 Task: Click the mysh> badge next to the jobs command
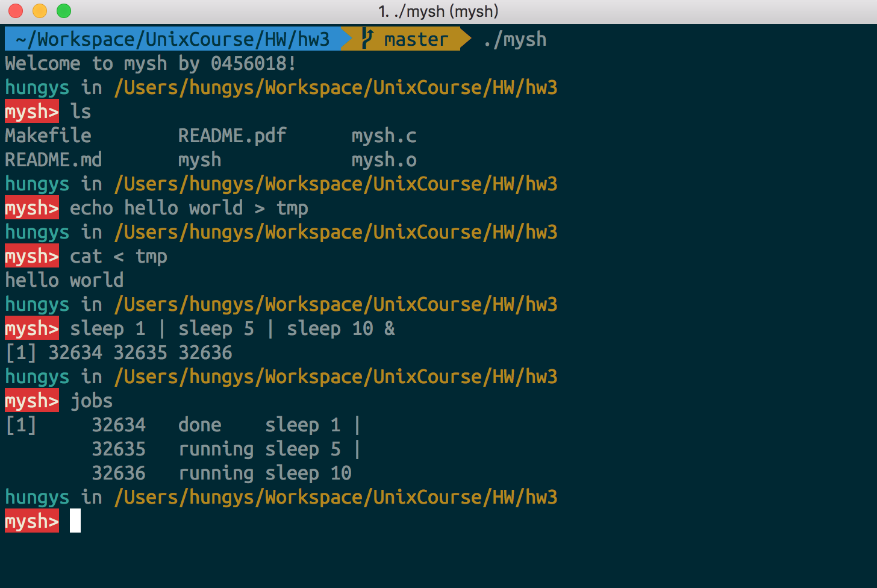[31, 400]
